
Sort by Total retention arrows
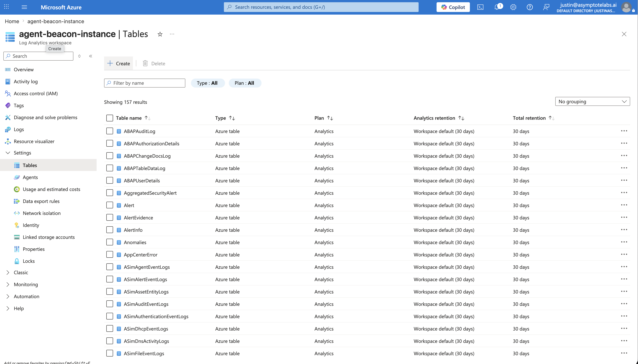click(x=552, y=118)
